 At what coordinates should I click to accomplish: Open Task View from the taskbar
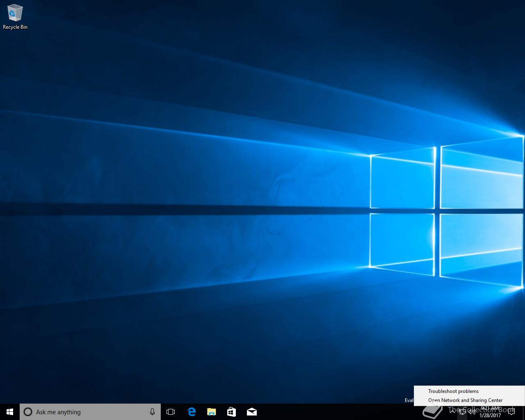point(171,412)
